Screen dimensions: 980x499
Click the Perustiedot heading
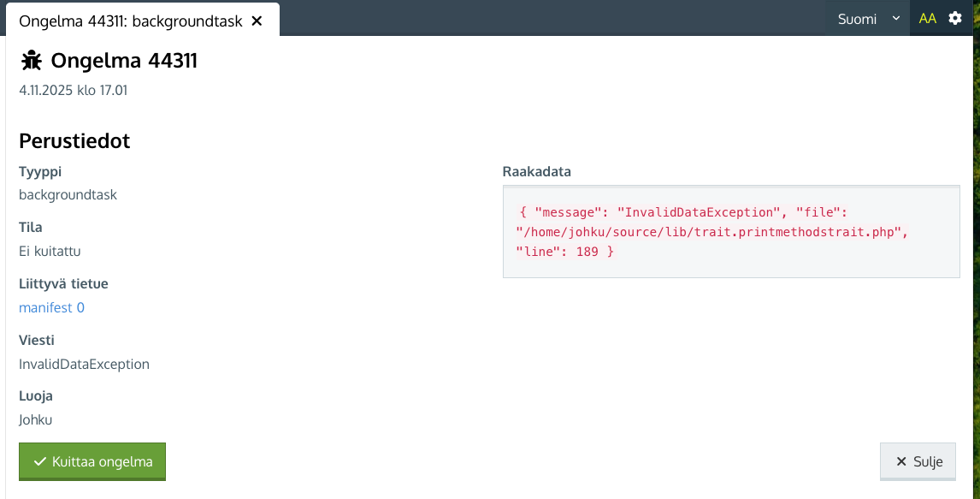(x=74, y=140)
